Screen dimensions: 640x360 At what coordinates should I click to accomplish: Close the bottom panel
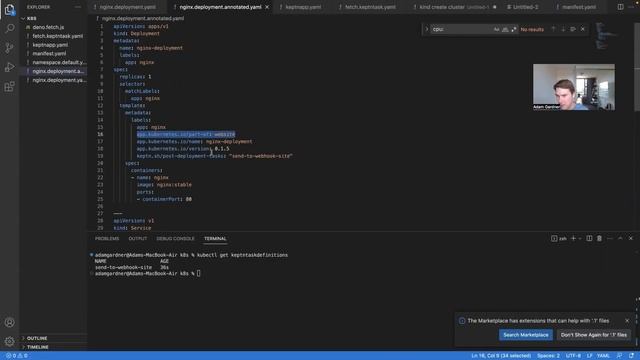coord(631,238)
